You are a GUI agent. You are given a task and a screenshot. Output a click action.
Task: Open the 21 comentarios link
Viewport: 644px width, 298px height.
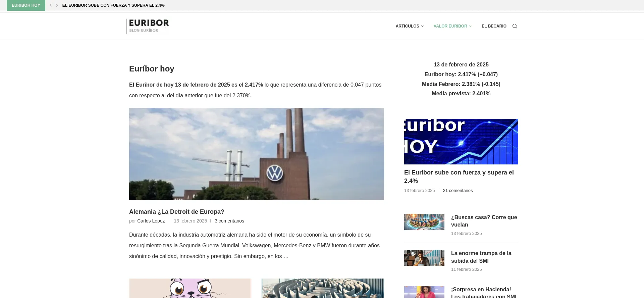(458, 190)
